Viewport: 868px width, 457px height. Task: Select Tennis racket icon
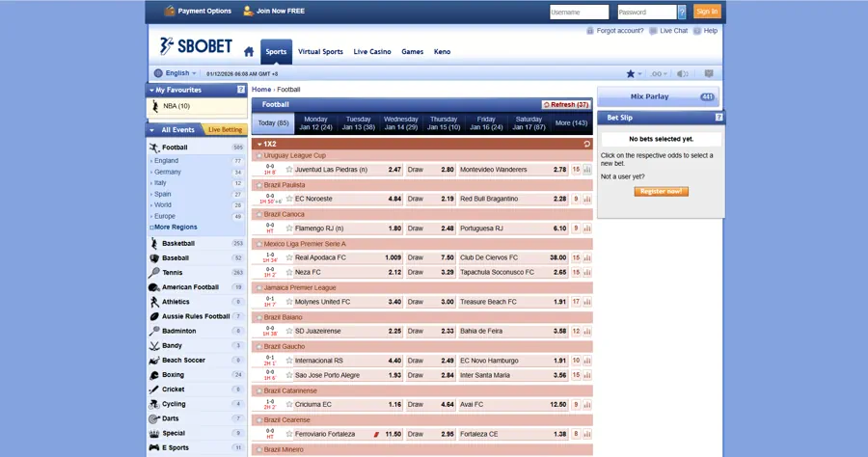[154, 273]
